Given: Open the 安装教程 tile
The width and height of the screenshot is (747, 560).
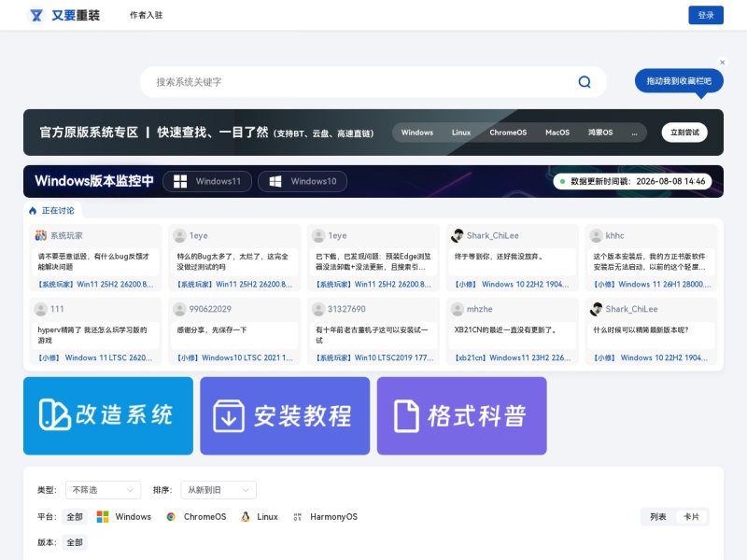Looking at the screenshot, I should point(285,415).
